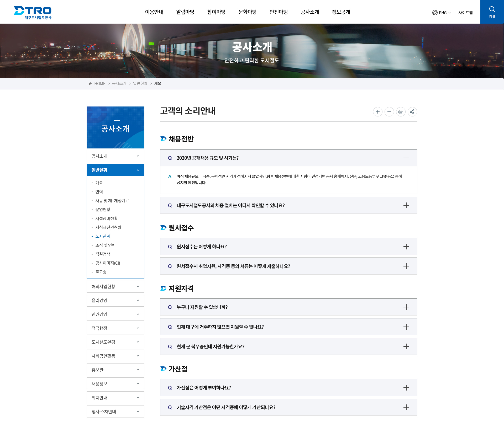Open the 문화마당 menu in the header

247,12
